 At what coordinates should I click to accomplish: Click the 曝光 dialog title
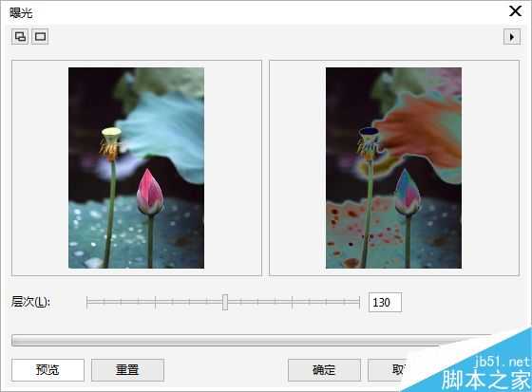21,13
